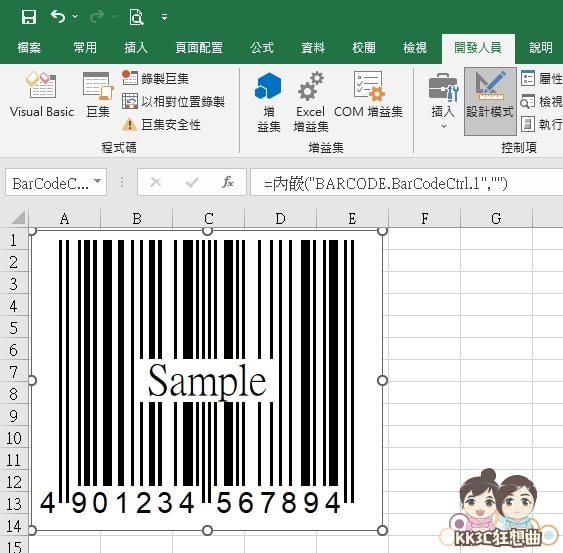Switch to the 常用 tab
This screenshot has width=563, height=553.
click(85, 47)
